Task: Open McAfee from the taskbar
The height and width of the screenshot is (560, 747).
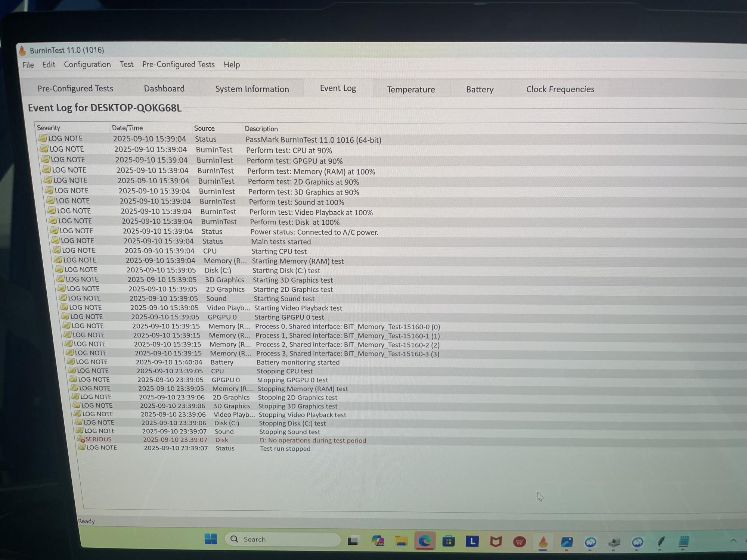Action: click(x=496, y=541)
